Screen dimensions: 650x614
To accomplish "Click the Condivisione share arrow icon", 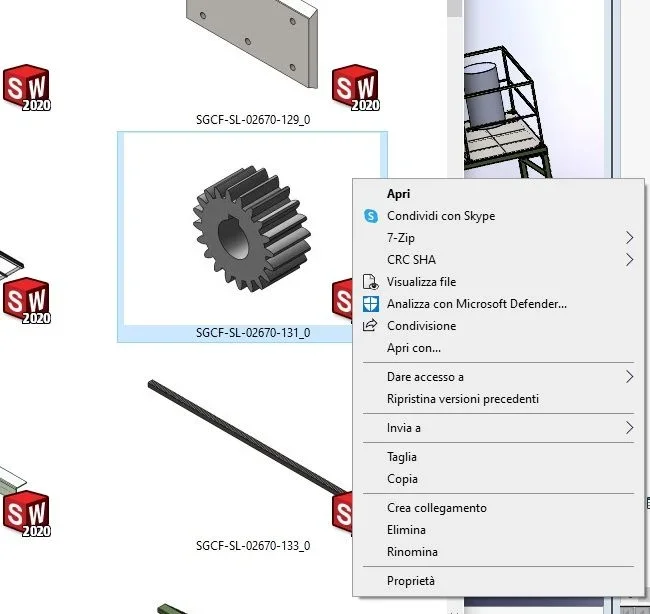I will [x=370, y=325].
